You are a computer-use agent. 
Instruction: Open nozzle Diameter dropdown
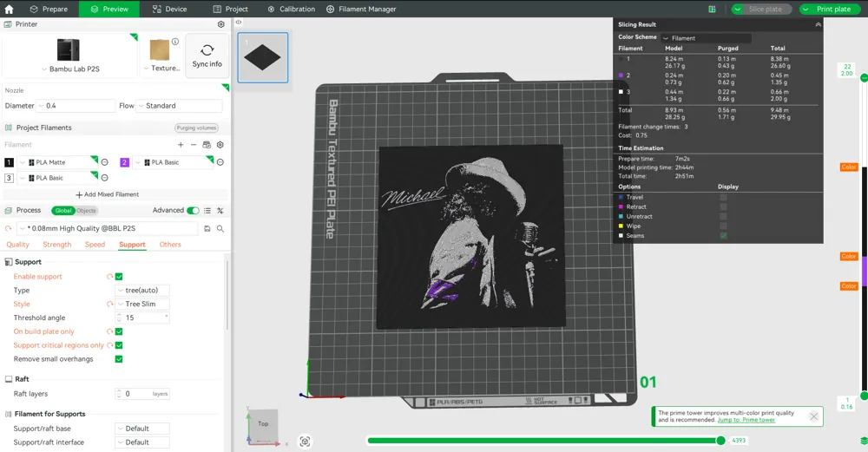point(75,106)
